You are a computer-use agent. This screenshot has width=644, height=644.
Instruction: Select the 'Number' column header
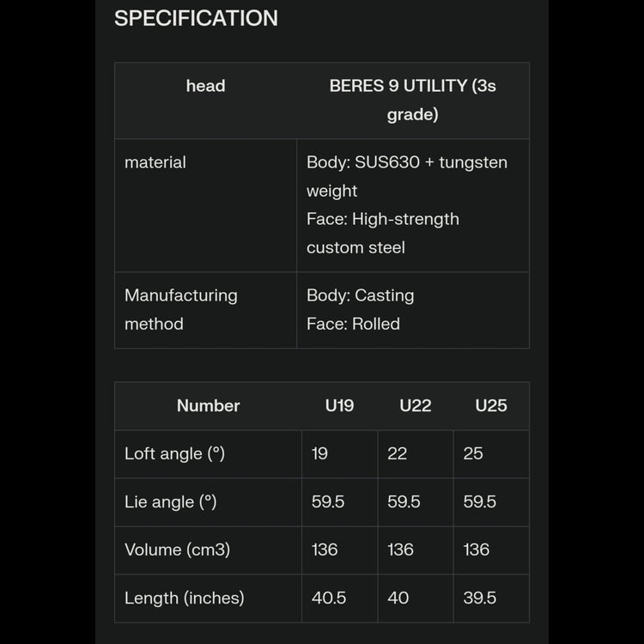[x=208, y=405]
